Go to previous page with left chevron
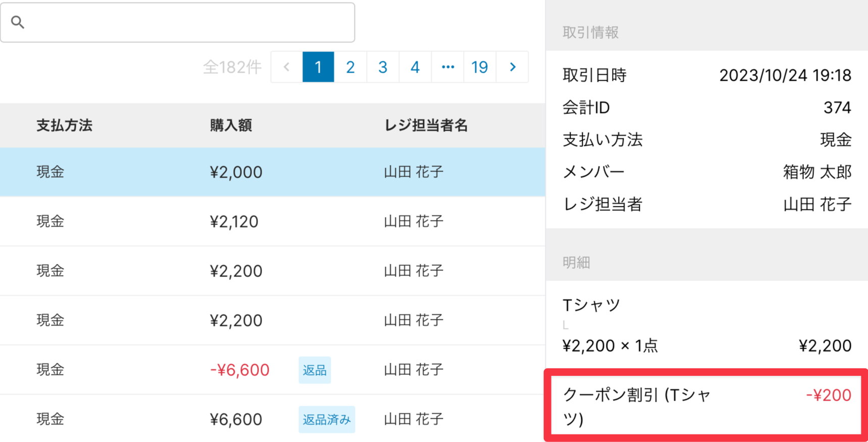The height and width of the screenshot is (442, 868). tap(287, 67)
